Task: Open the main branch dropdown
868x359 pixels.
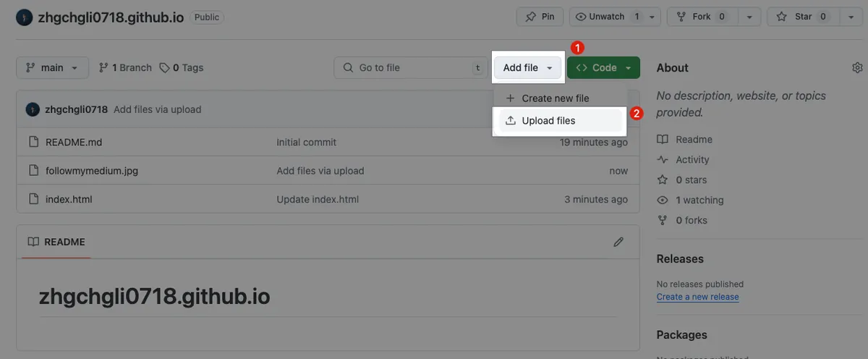Action: tap(52, 67)
